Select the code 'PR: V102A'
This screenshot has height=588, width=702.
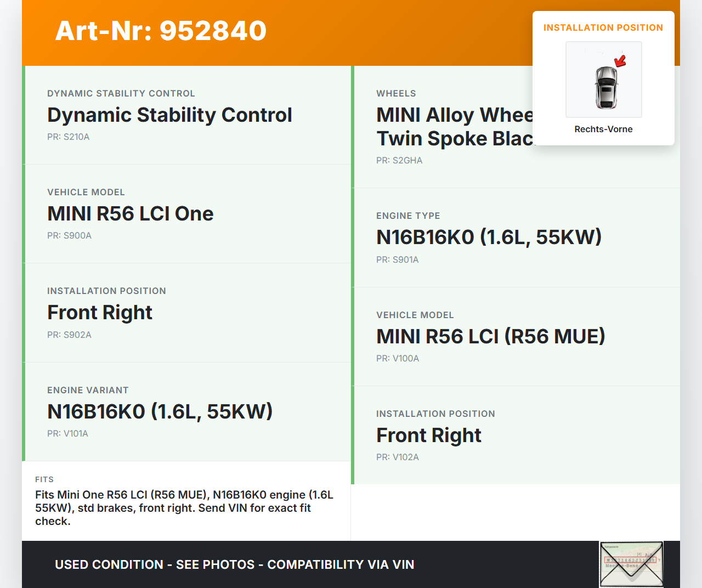(x=398, y=457)
